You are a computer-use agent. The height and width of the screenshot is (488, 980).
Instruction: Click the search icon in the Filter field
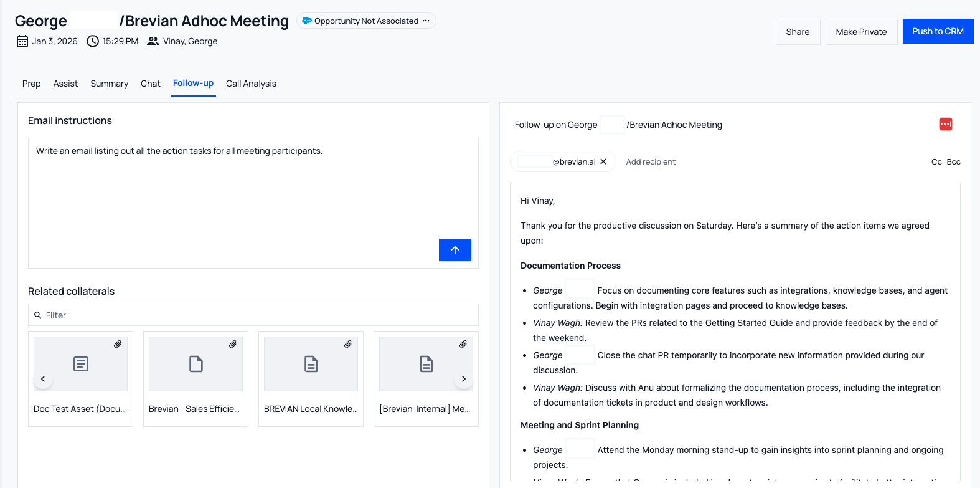(x=38, y=315)
